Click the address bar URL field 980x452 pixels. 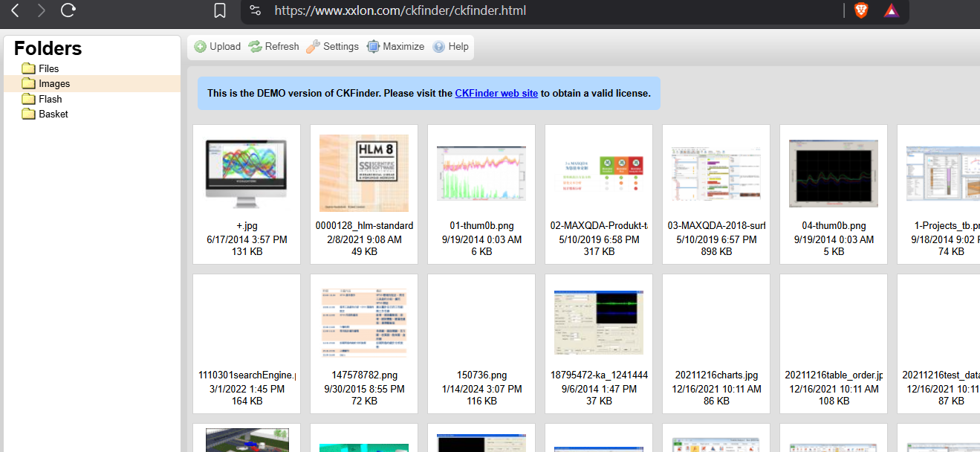tap(550, 10)
